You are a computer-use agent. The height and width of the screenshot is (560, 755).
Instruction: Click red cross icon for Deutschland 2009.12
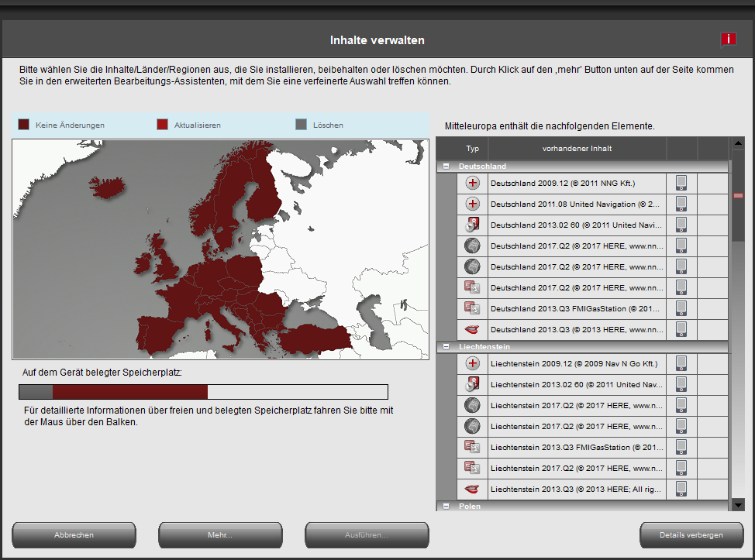pyautogui.click(x=473, y=184)
